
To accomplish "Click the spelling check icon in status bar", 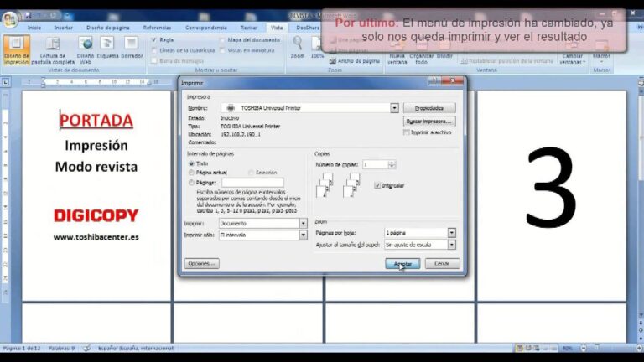I will [86, 348].
